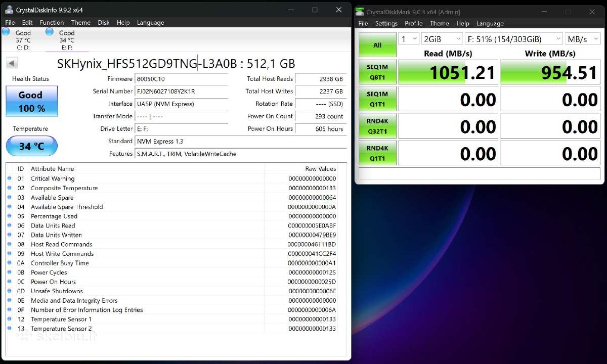Click the comment box below benchmark results
607x364 pixels.
click(480, 174)
